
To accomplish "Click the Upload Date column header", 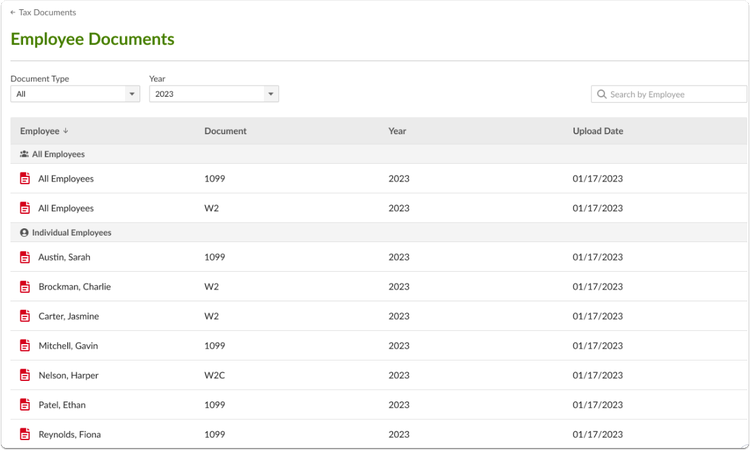I will pyautogui.click(x=598, y=131).
